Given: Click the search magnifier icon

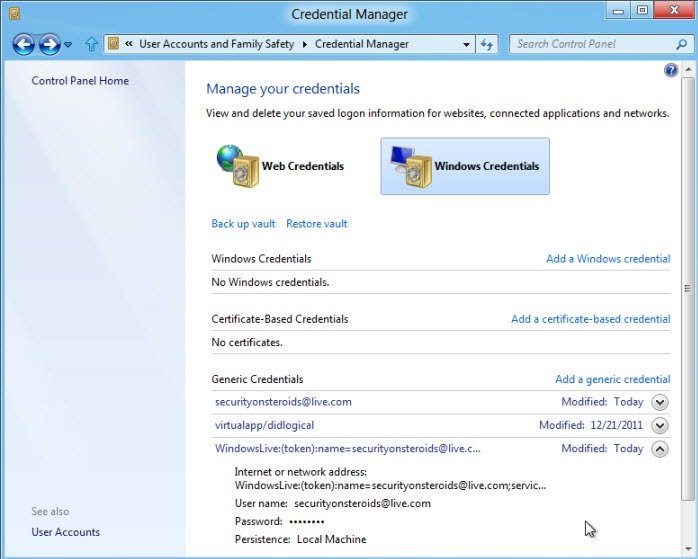Looking at the screenshot, I should click(x=682, y=44).
